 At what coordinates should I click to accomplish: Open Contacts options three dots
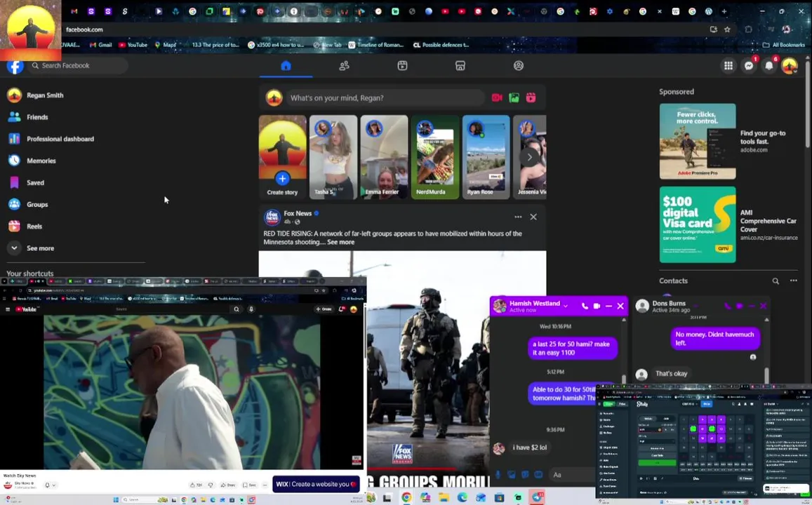point(793,281)
